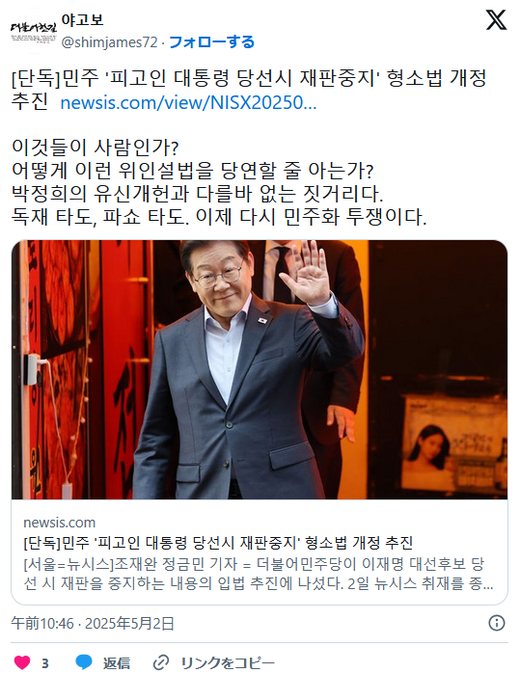The width and height of the screenshot is (520, 673).
Task: Open the 야고보 profile avatar
Action: point(33,32)
